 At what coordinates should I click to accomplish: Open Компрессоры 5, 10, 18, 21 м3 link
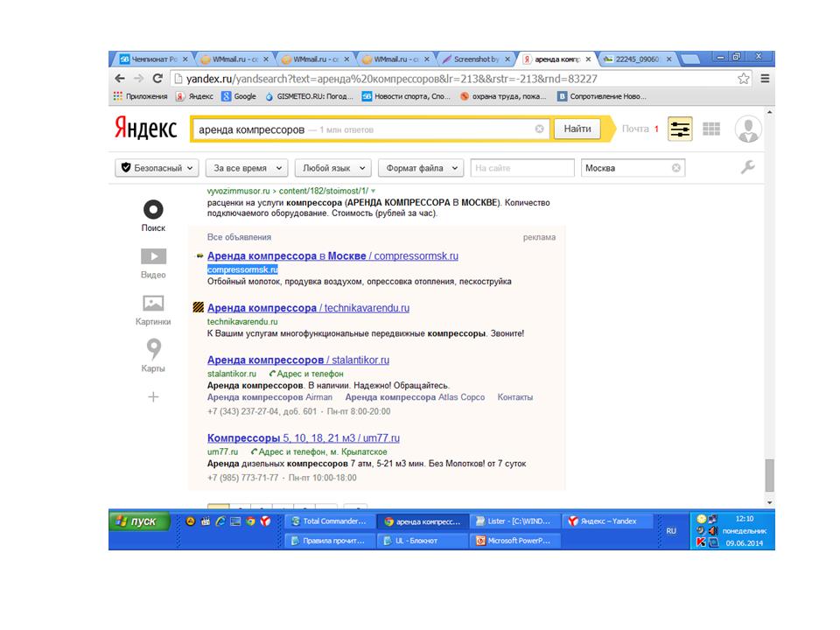[304, 438]
